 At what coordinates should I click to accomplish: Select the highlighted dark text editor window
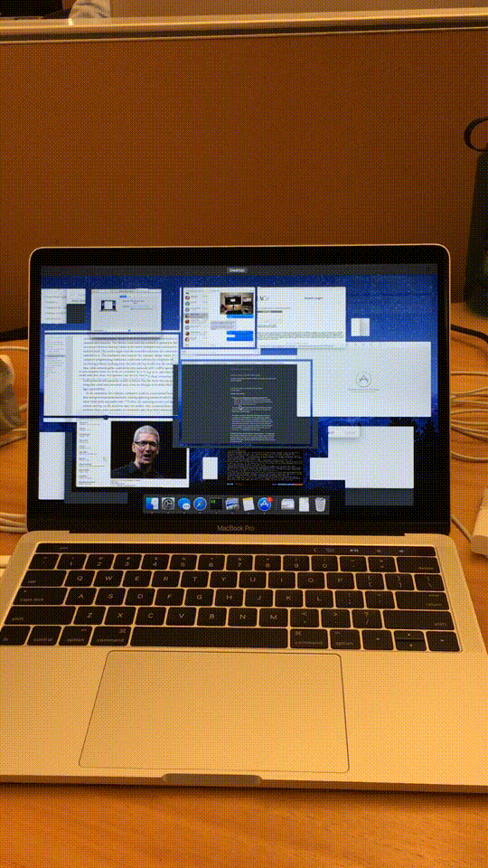[x=246, y=403]
